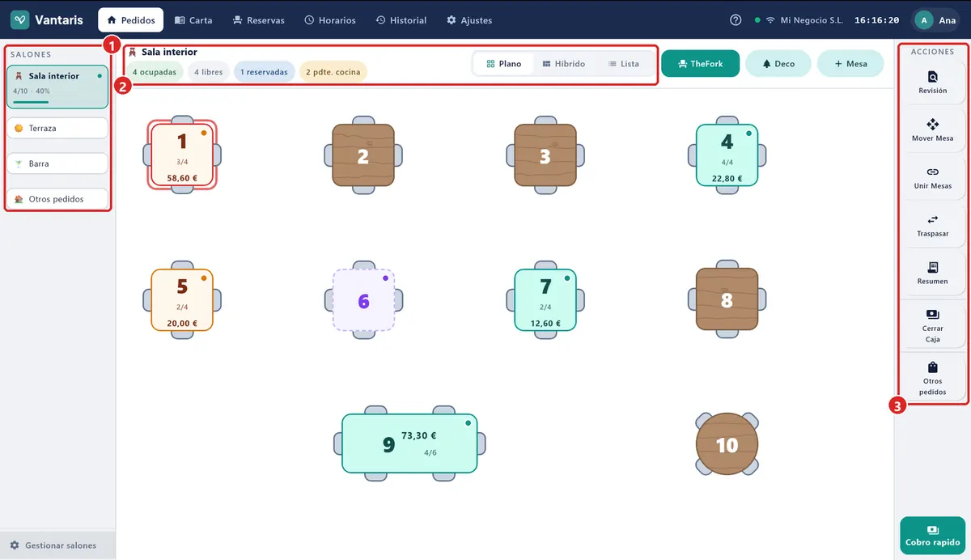This screenshot has height=560, width=971.
Task: Click the TheFork button
Action: (x=700, y=64)
